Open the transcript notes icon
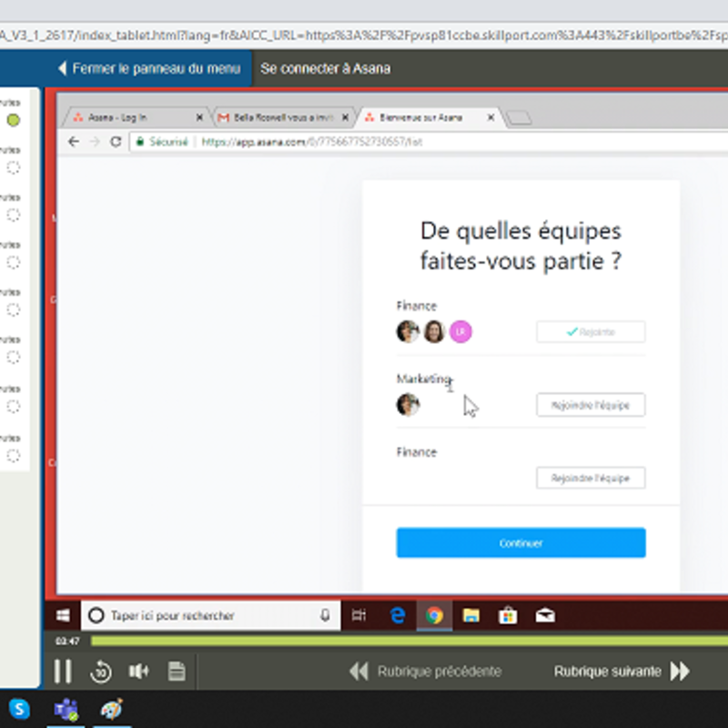 coord(177,671)
